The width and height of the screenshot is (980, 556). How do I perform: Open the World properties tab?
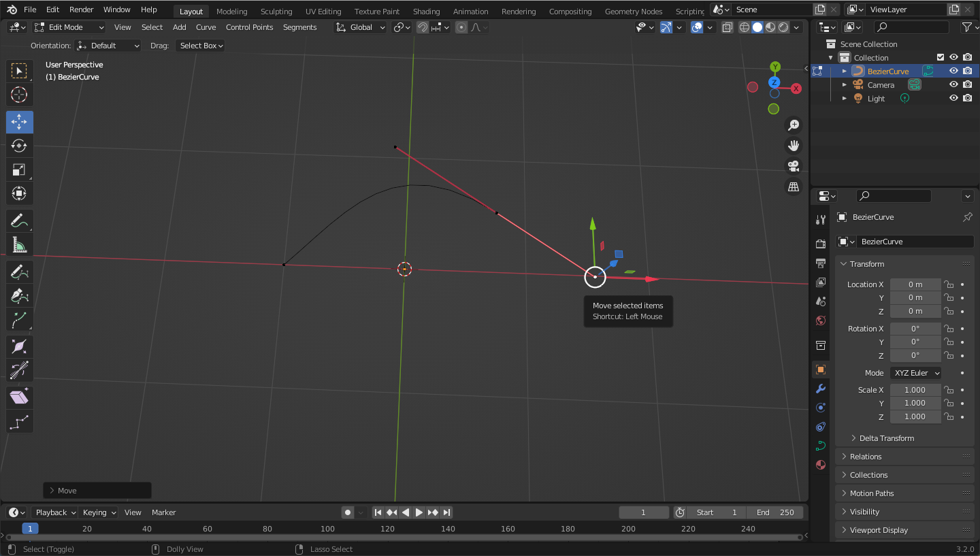pyautogui.click(x=821, y=320)
